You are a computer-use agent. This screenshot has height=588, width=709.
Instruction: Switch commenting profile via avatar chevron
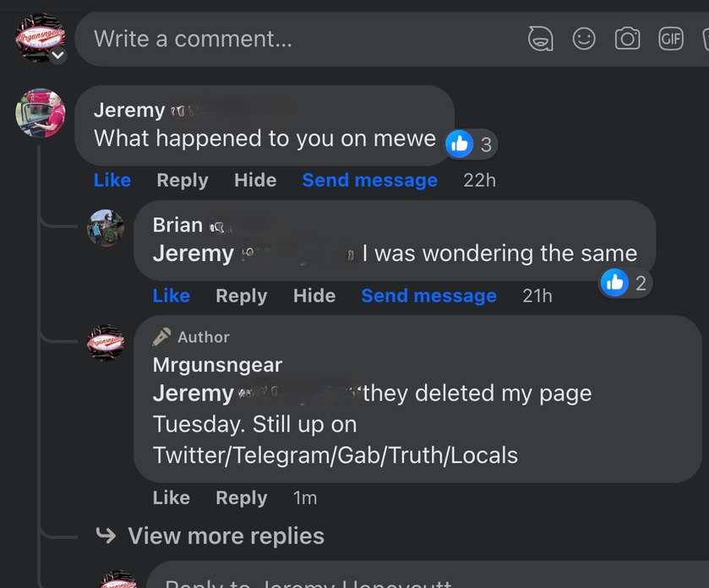click(x=57, y=55)
